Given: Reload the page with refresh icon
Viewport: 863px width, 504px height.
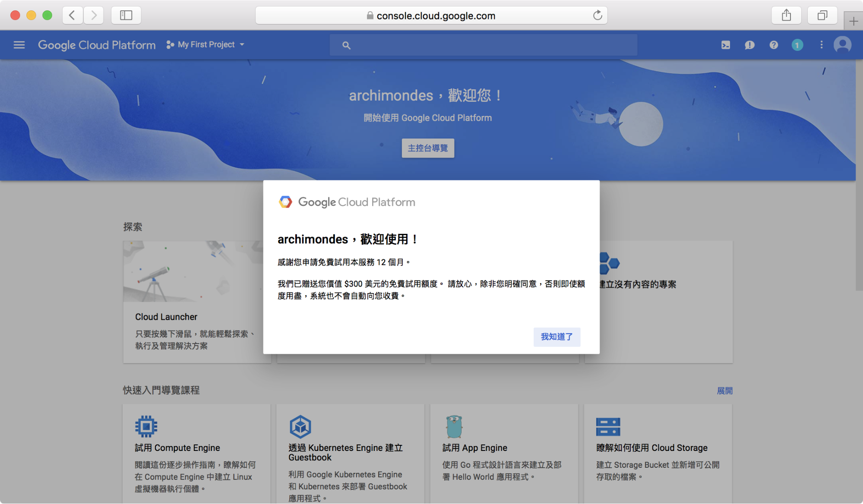Looking at the screenshot, I should 597,16.
